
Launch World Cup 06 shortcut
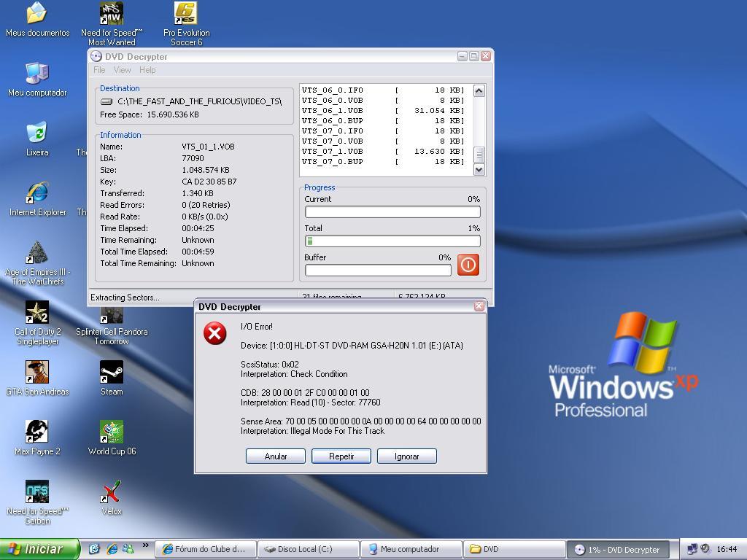coord(112,438)
